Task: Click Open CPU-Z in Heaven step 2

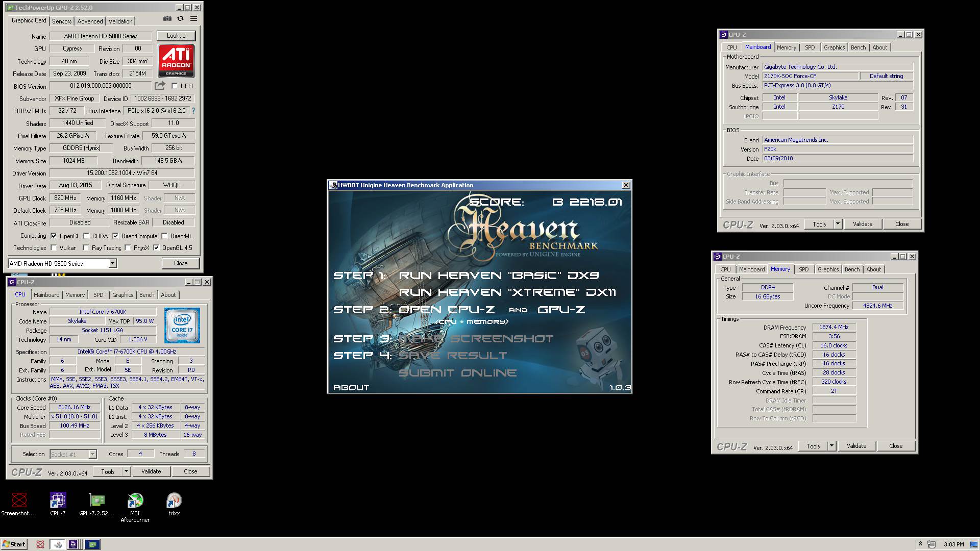Action: click(447, 310)
